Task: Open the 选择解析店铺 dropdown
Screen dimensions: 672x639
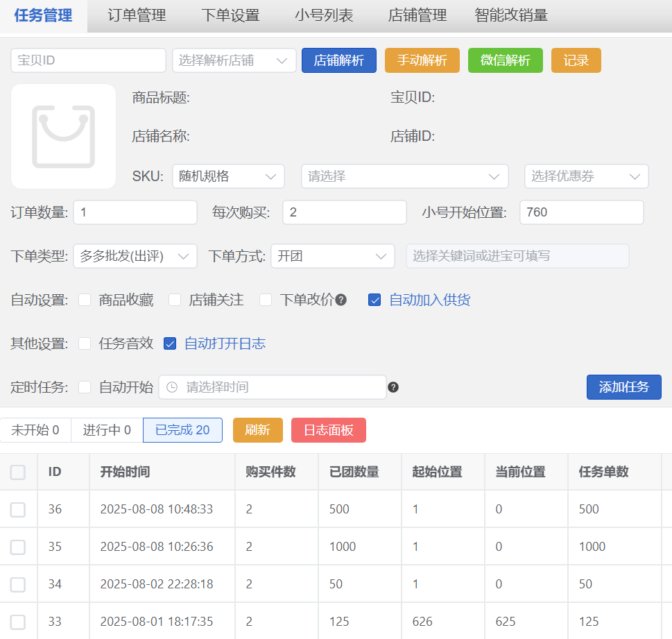Action: click(x=234, y=60)
